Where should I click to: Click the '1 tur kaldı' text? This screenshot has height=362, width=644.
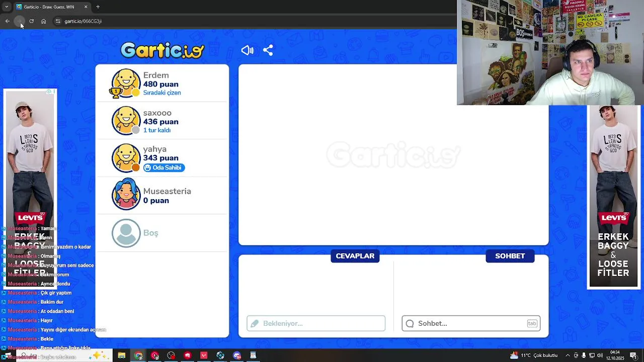pos(157,130)
